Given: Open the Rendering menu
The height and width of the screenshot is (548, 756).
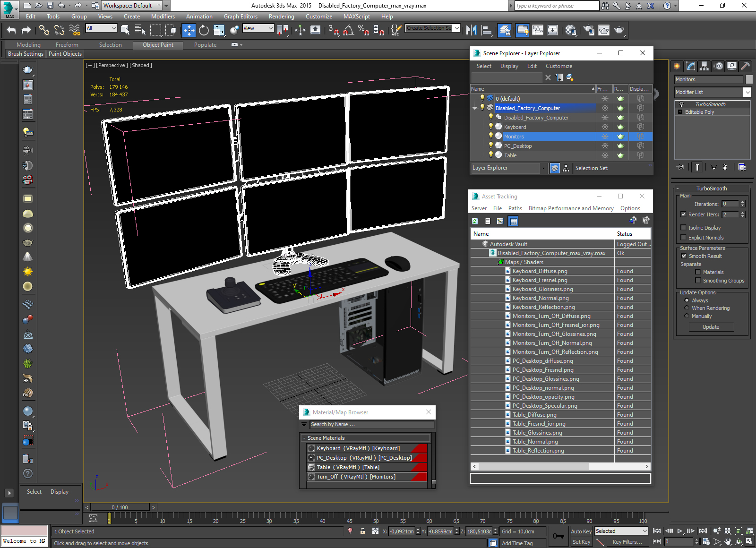Looking at the screenshot, I should point(282,17).
